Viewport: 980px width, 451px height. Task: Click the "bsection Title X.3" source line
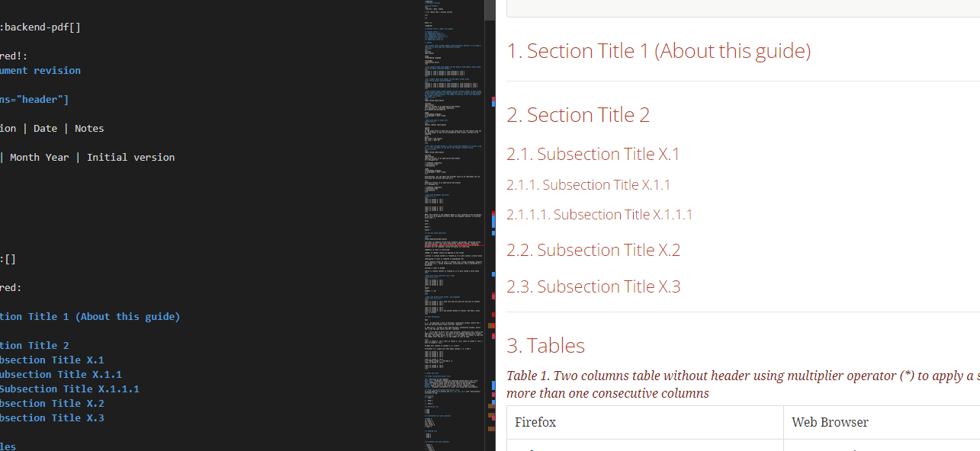(52, 417)
